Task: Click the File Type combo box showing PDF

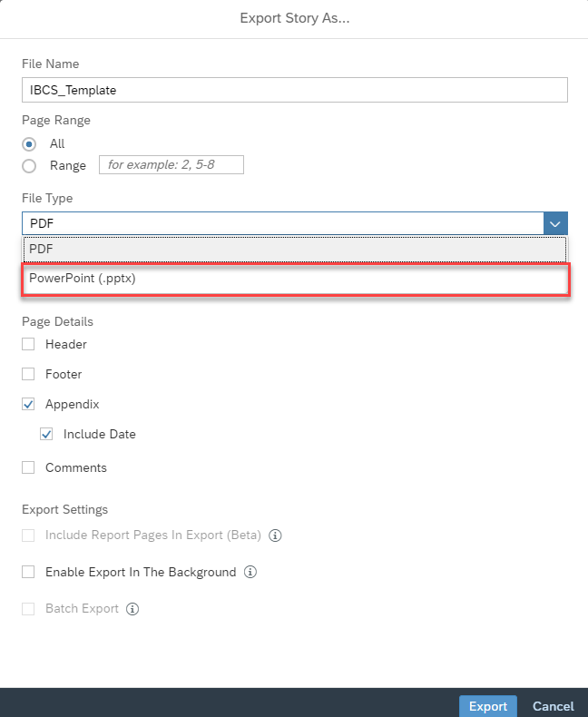Action: 281,223
